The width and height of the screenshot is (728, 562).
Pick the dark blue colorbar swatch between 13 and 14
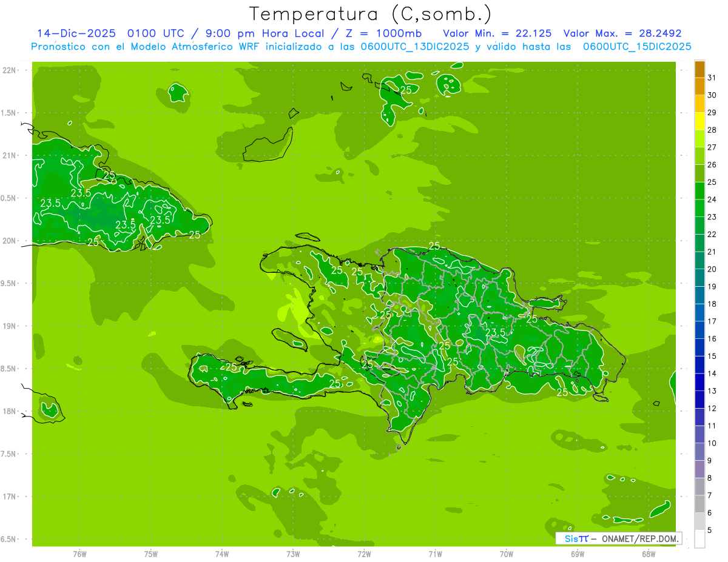pyautogui.click(x=699, y=383)
